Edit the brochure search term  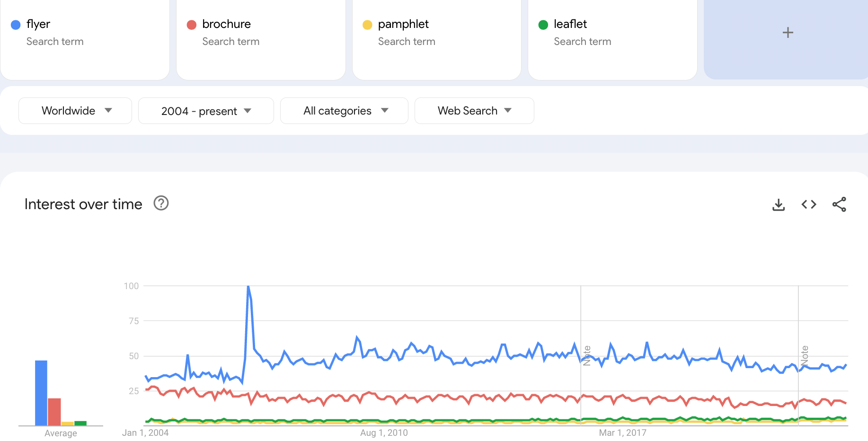[226, 24]
